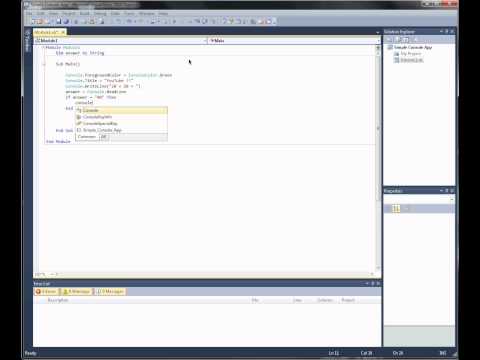Sort Error List by Line column
This screenshot has width=480, height=360.
click(297, 300)
